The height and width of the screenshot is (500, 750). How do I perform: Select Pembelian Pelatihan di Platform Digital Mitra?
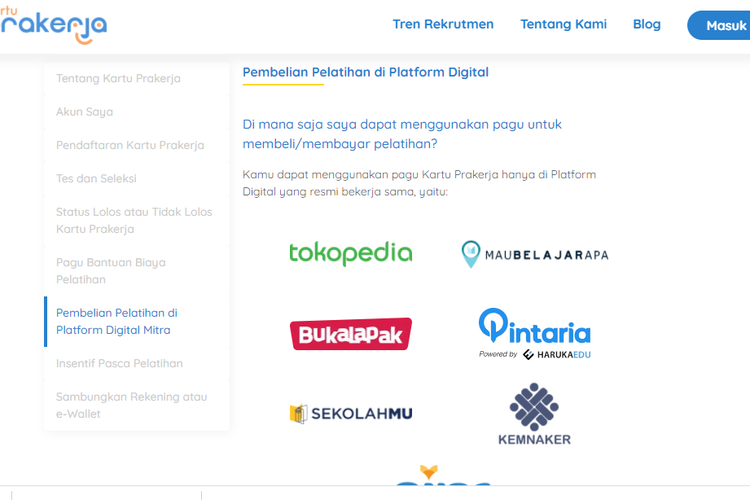click(x=136, y=322)
